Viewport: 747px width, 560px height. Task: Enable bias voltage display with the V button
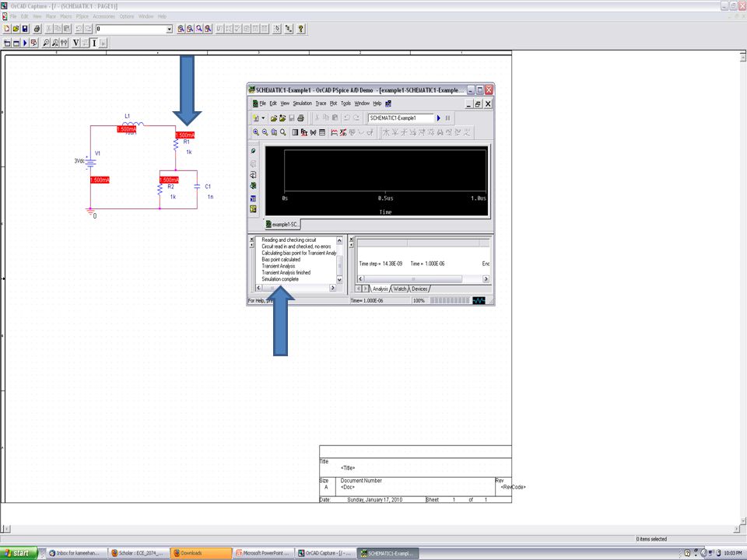point(75,44)
